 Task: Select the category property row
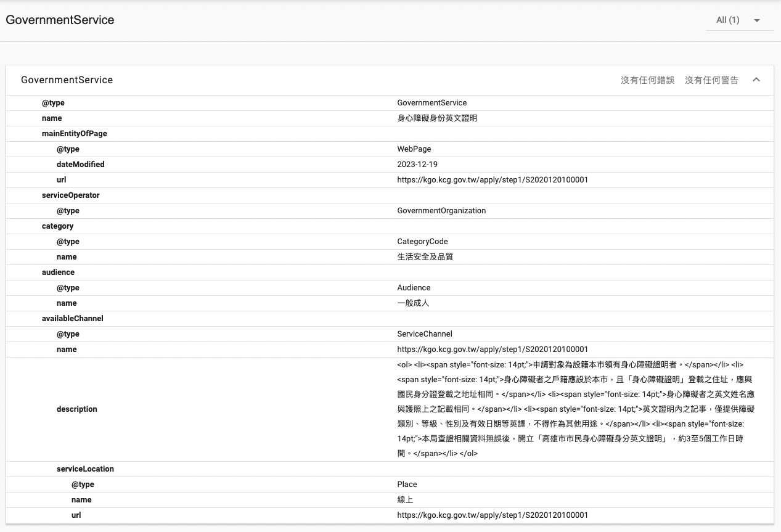(x=57, y=226)
